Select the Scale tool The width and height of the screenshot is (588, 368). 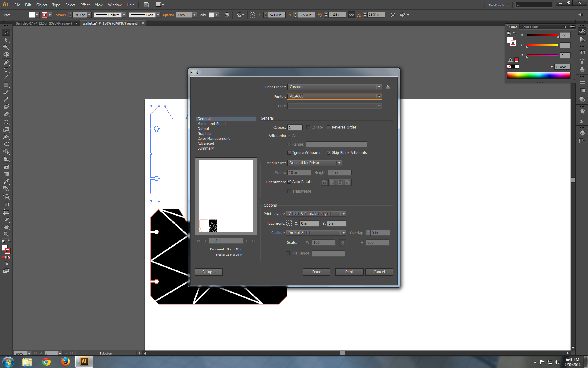tap(6, 129)
